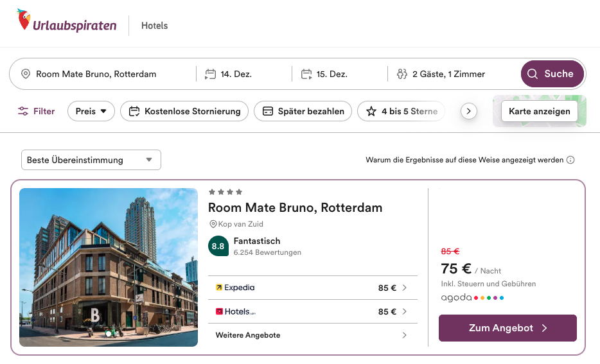Click the Kop van Zuid location pin
This screenshot has height=364, width=600.
[x=213, y=224]
